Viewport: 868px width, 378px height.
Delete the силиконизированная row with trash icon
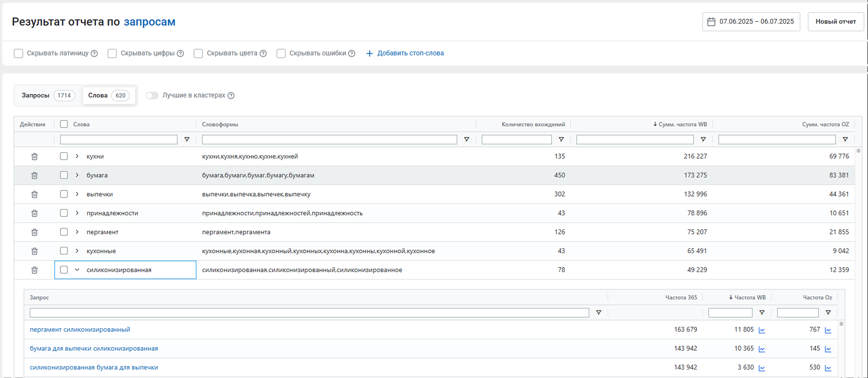click(34, 270)
